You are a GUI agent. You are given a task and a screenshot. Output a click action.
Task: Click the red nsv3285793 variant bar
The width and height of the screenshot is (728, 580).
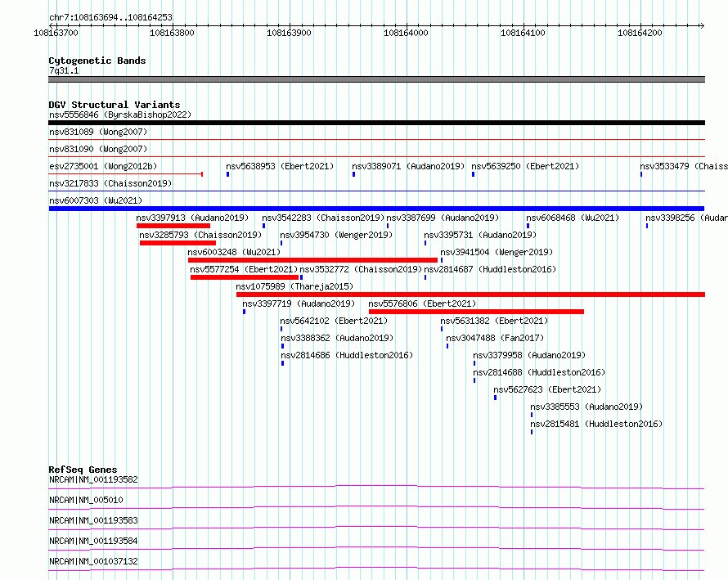pyautogui.click(x=178, y=243)
